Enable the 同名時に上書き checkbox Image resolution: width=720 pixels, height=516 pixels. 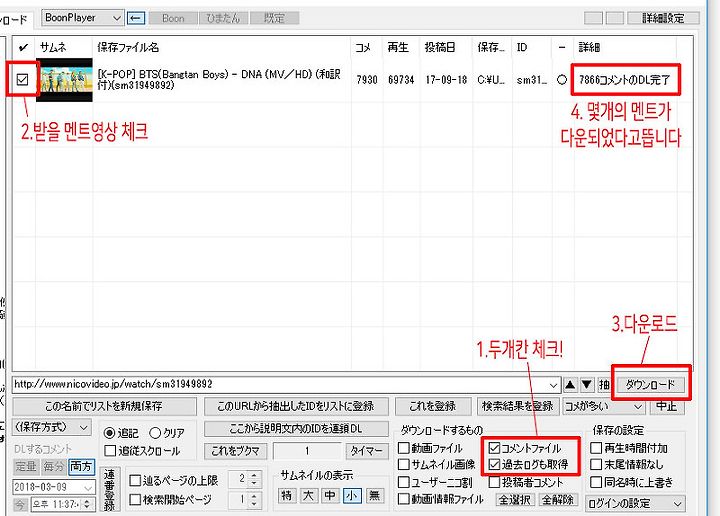[596, 482]
